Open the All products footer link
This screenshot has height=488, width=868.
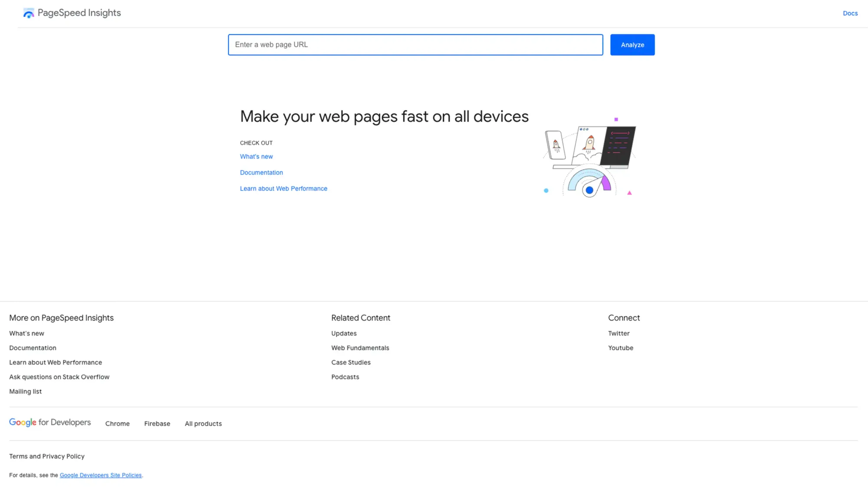tap(203, 424)
